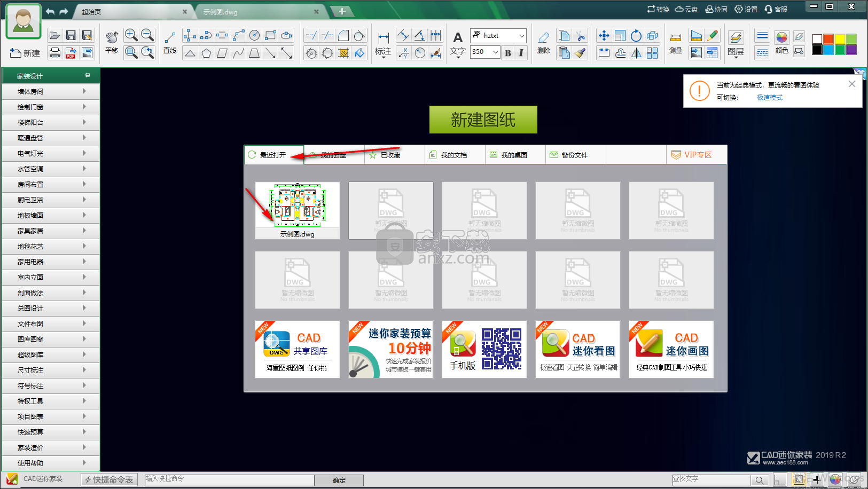Select the red color swatch

(x=828, y=39)
